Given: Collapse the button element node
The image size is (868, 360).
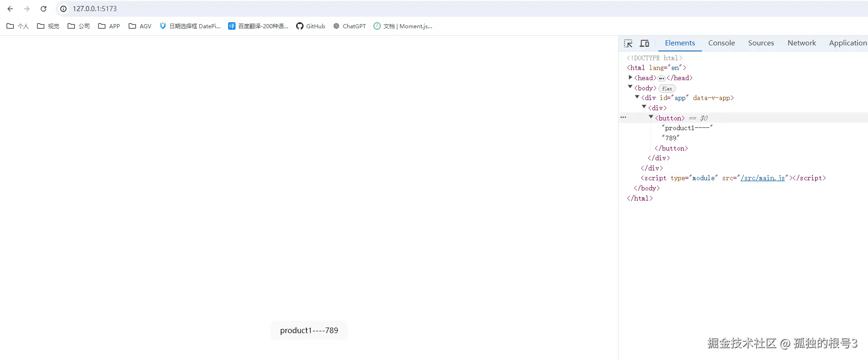Looking at the screenshot, I should click(x=651, y=117).
